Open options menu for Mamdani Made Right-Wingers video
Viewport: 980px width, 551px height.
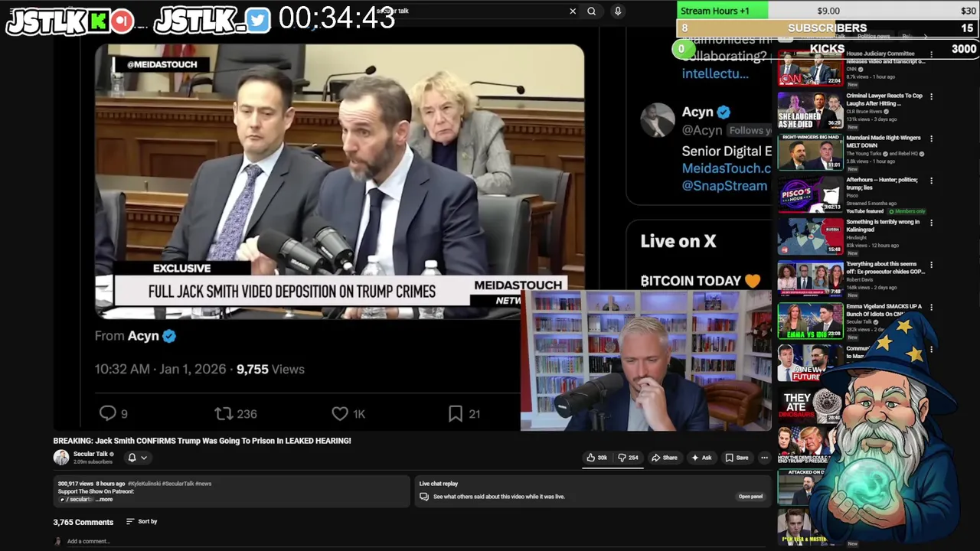[931, 139]
